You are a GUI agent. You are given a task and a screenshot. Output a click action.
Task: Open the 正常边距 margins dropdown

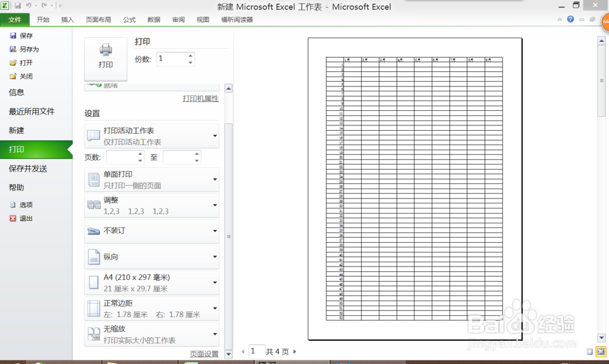152,309
